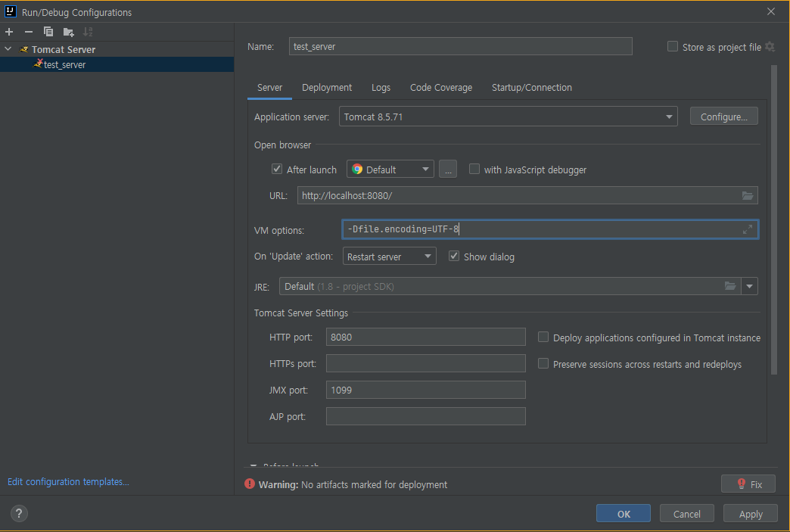Switch to the Logs tab

(x=381, y=88)
